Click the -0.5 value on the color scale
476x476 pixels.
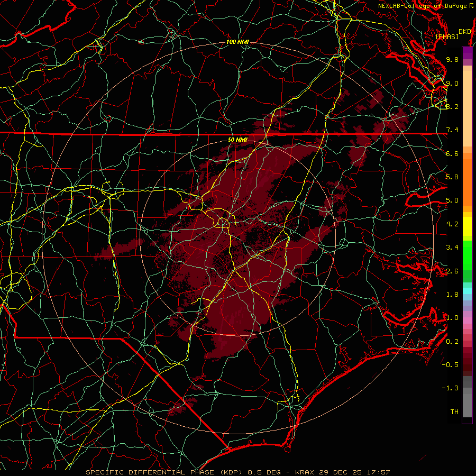[450, 365]
